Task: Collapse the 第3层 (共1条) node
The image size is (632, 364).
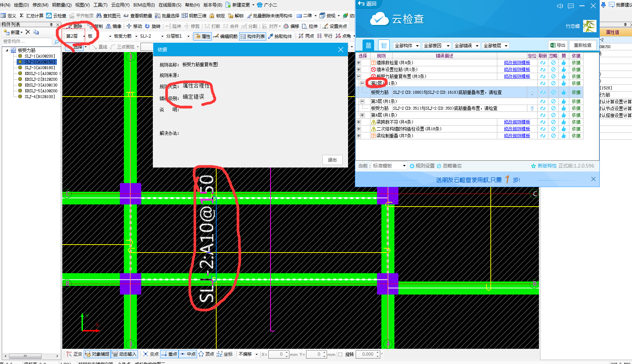Action: tap(362, 101)
